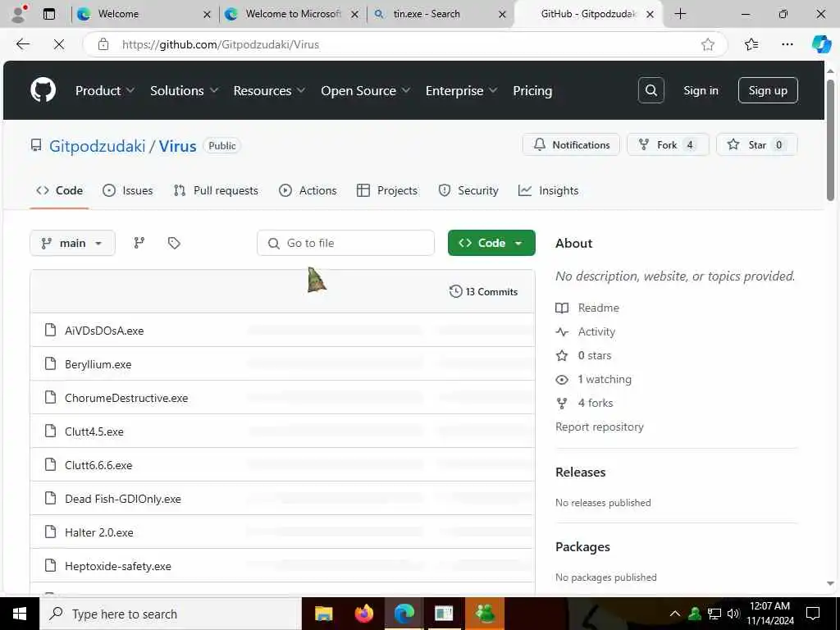
Task: Click the Fork 4 button
Action: 668,144
